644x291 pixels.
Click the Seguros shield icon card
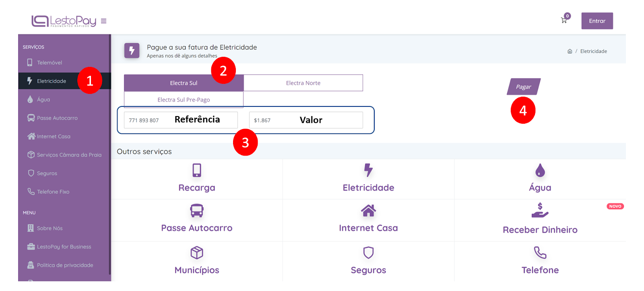[x=368, y=253]
